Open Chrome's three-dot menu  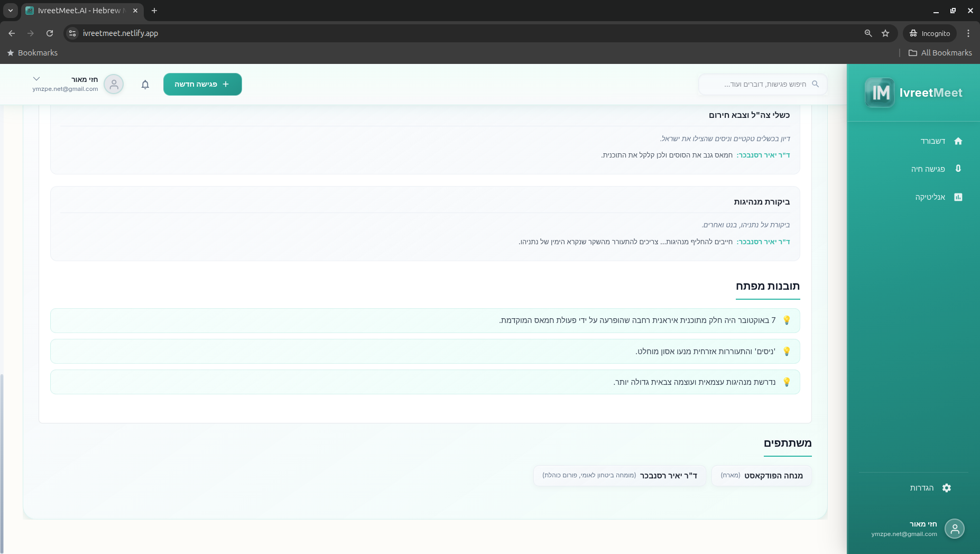(x=968, y=33)
